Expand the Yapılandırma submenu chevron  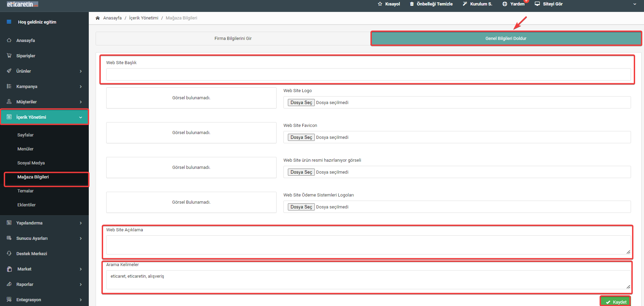tap(81, 223)
